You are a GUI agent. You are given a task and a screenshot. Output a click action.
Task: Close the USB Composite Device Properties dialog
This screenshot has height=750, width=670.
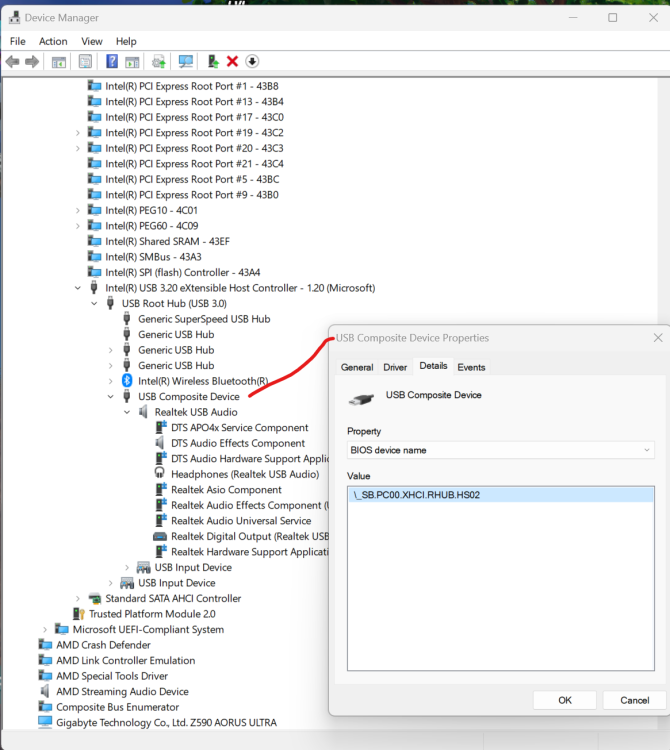pos(658,338)
